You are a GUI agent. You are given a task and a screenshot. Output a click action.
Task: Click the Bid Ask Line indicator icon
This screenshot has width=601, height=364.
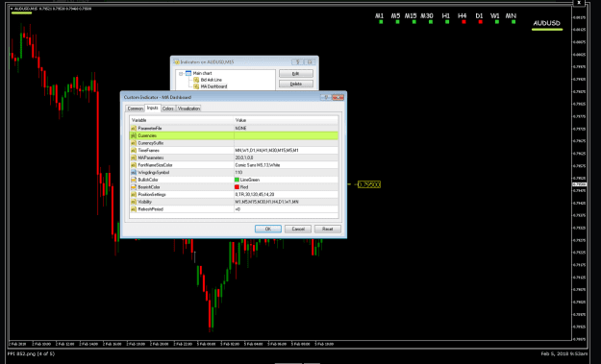[196, 80]
